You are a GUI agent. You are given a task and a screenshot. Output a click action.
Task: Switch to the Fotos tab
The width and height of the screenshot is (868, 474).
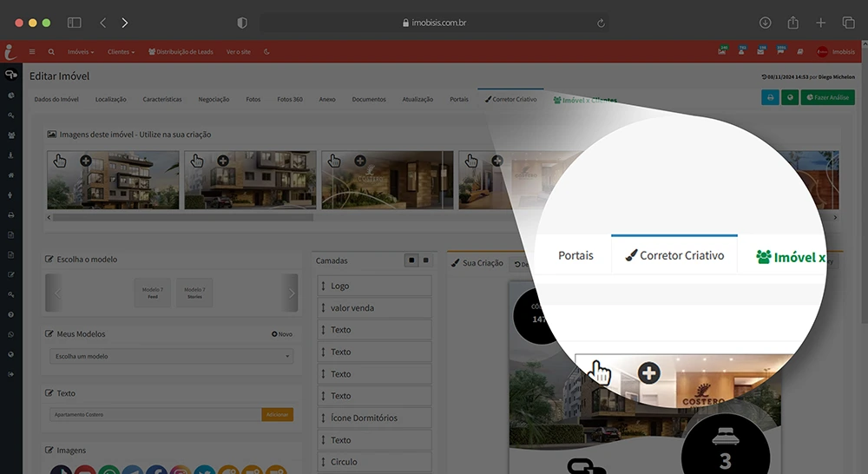[x=253, y=99]
